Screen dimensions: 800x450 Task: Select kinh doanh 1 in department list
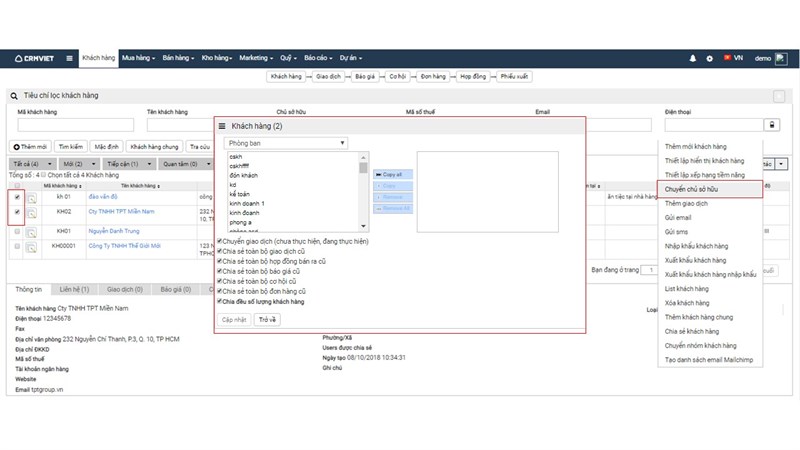[x=247, y=204]
